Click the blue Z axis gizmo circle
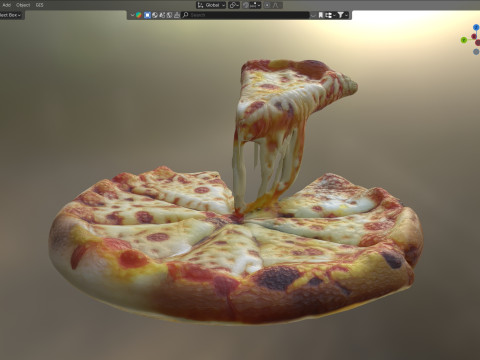This screenshot has height=360, width=480. 476,27
